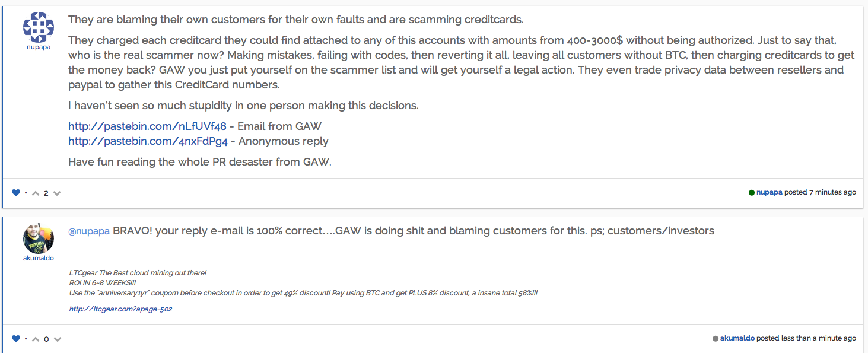Upvote akumaldo's reply
This screenshot has width=868, height=353.
(x=36, y=339)
